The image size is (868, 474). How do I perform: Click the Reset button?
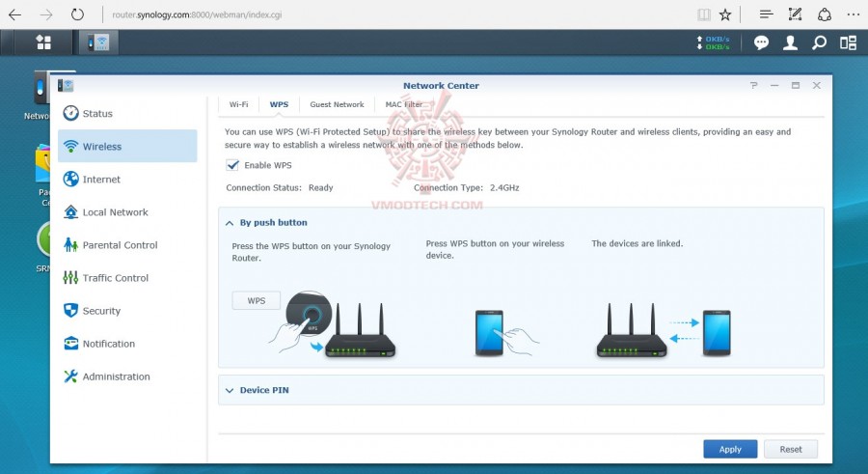pos(791,449)
